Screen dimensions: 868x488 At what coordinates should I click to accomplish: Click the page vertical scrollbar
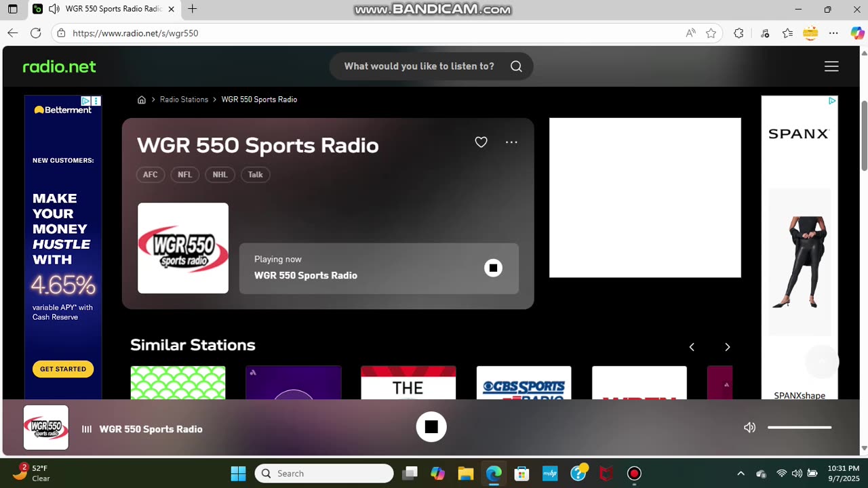click(x=864, y=136)
